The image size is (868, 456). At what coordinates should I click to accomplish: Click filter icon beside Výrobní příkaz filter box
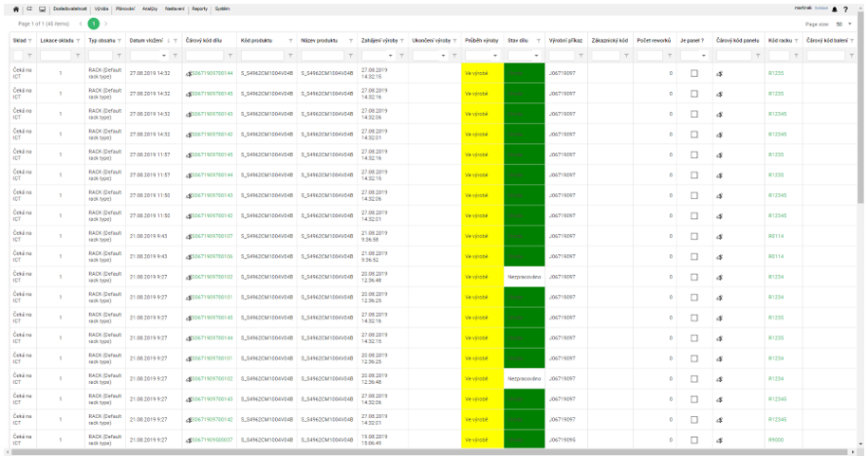582,56
